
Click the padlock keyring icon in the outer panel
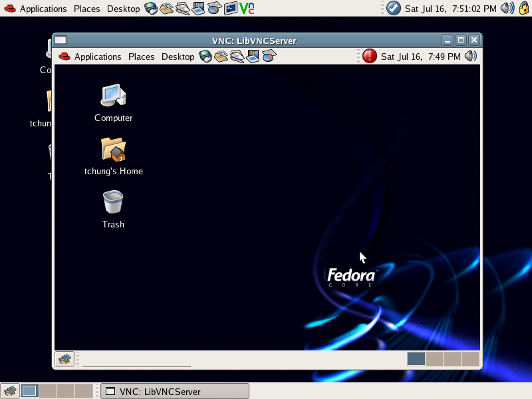point(524,8)
